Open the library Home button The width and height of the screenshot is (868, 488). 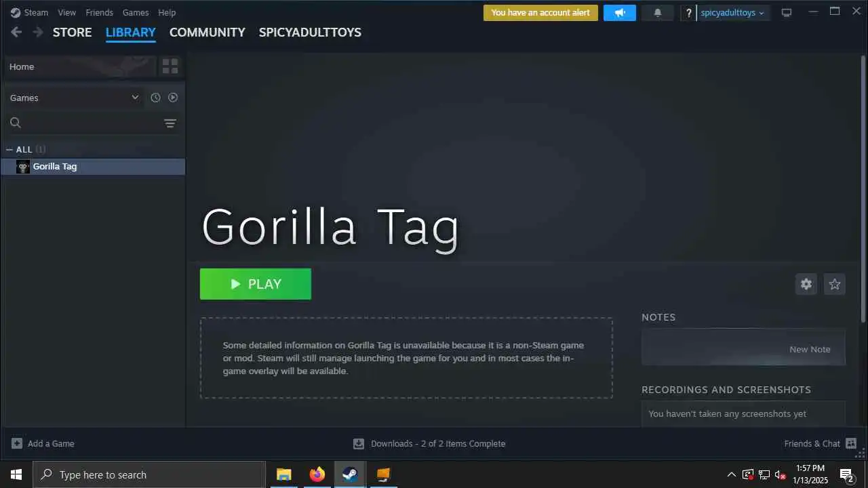pos(80,66)
